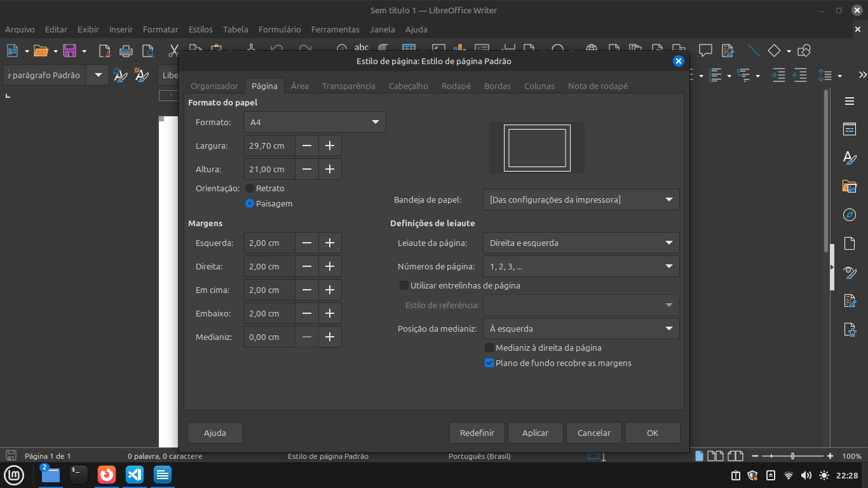The image size is (868, 488).
Task: Click the draw functions shapes icon
Action: [x=804, y=51]
